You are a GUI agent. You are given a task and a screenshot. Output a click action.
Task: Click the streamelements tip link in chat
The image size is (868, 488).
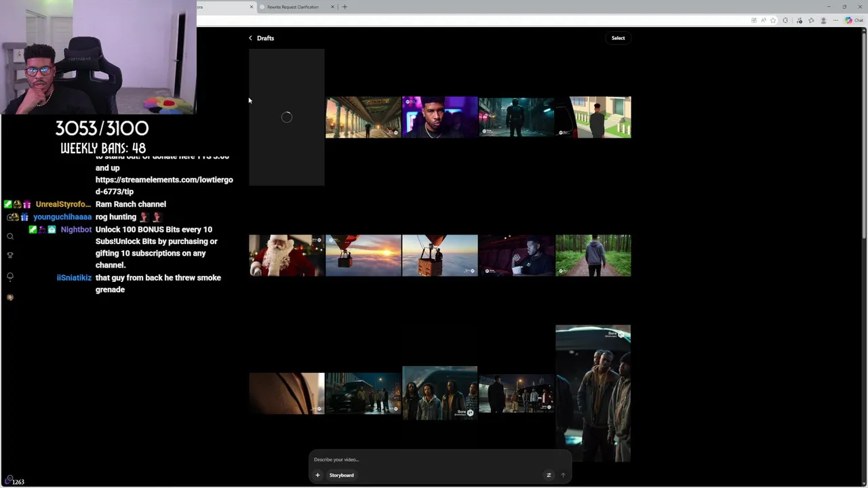coord(164,186)
